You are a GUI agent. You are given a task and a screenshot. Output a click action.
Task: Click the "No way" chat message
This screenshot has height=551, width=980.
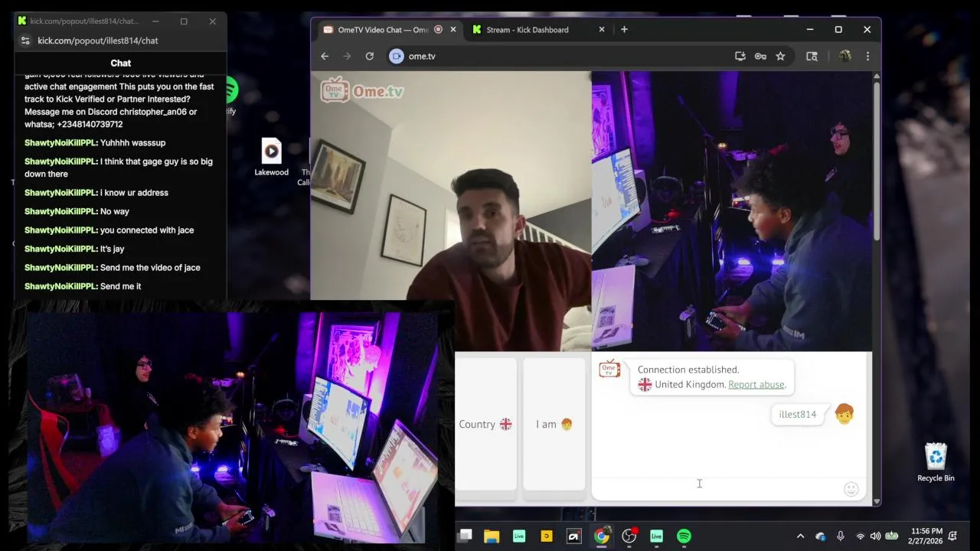coord(115,211)
